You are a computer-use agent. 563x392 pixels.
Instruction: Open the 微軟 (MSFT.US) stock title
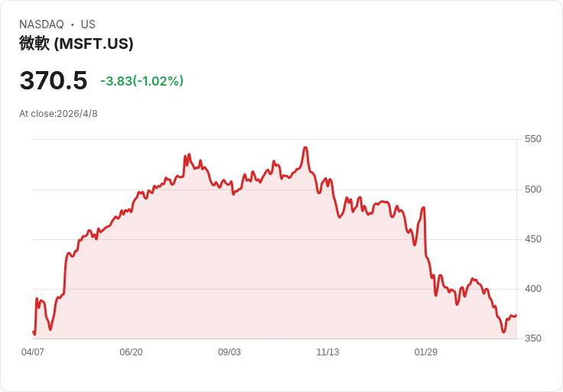coord(76,44)
